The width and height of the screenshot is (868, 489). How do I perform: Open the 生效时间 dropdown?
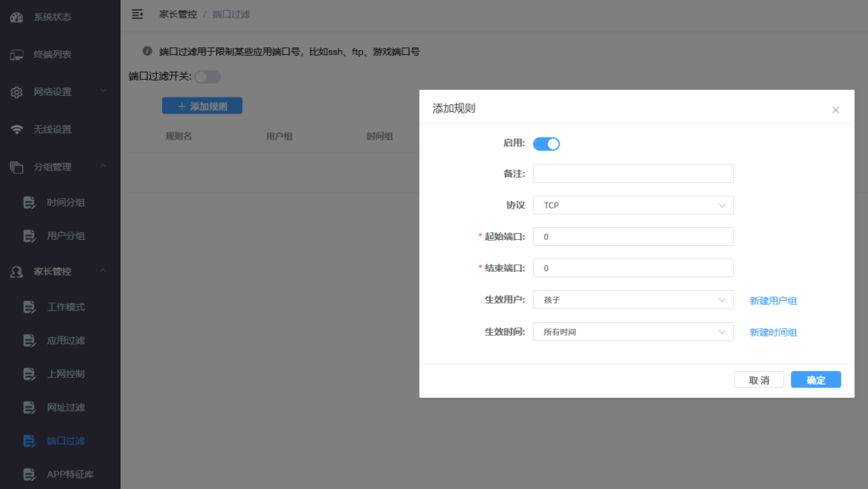click(632, 332)
